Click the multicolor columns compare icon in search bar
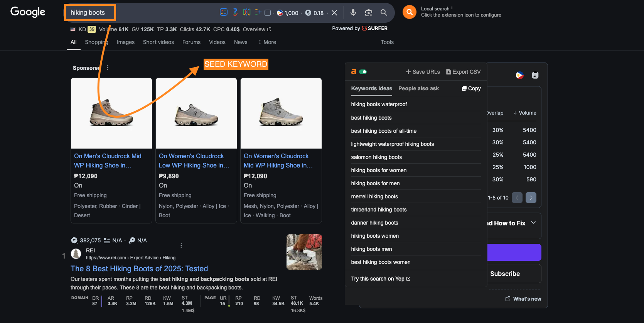This screenshot has height=323, width=644. (247, 12)
